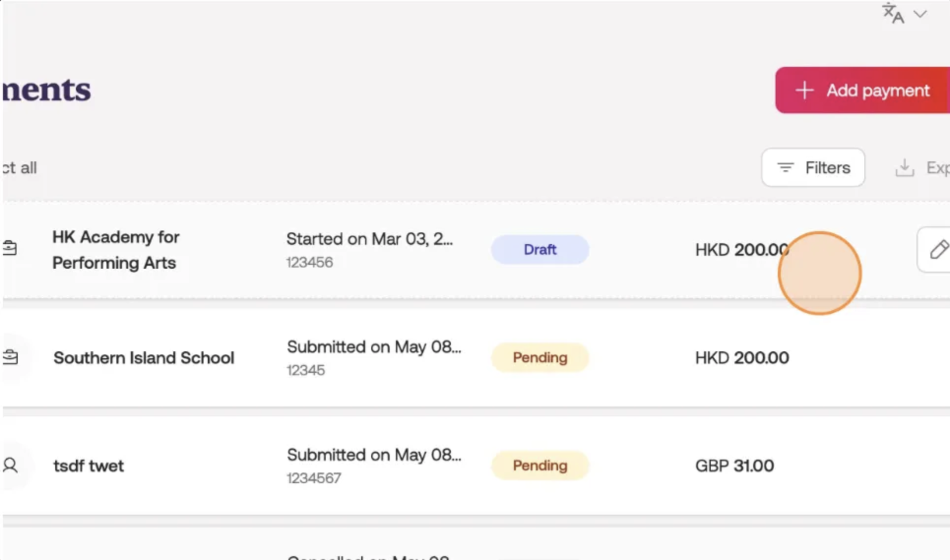The width and height of the screenshot is (950, 560).
Task: Click the Select all label
Action: [x=20, y=168]
